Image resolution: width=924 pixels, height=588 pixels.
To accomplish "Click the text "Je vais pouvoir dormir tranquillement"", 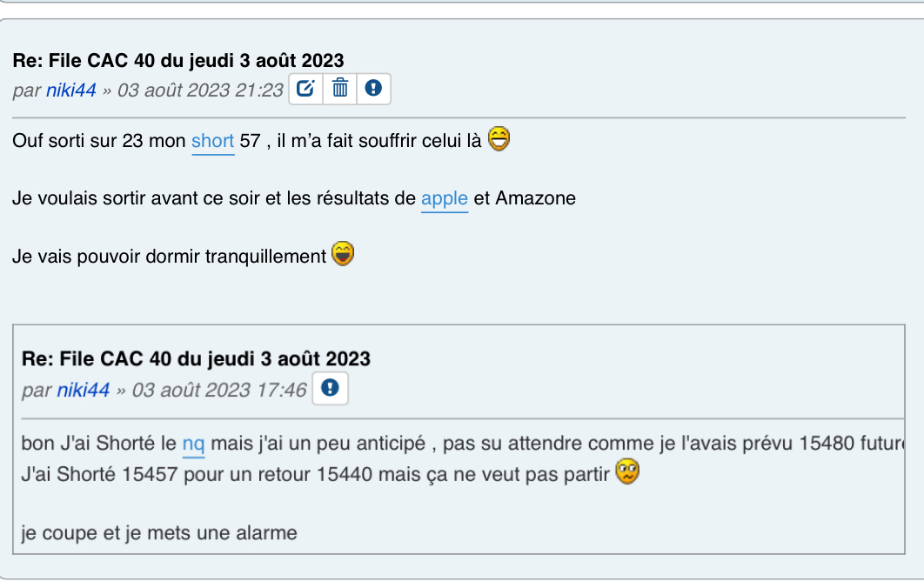I will pos(170,257).
